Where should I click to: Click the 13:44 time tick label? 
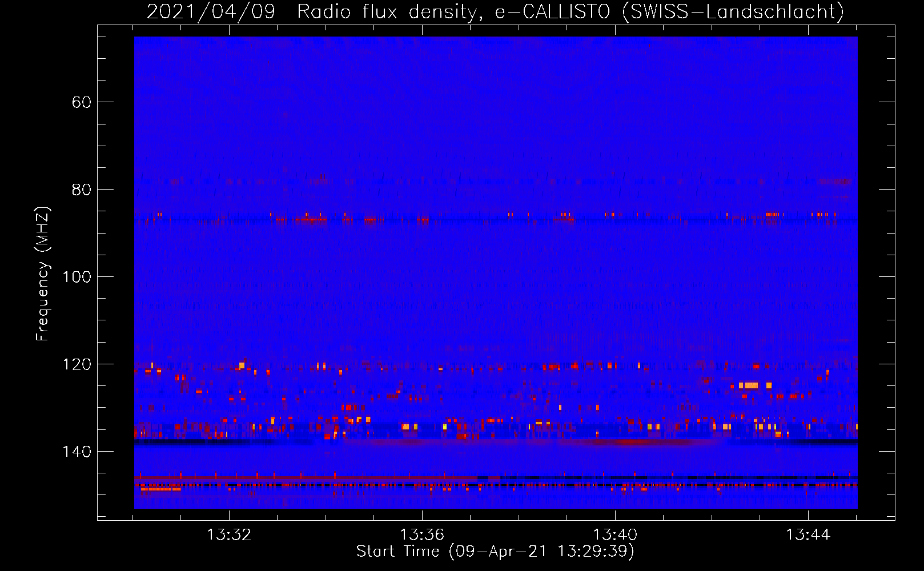click(x=808, y=534)
